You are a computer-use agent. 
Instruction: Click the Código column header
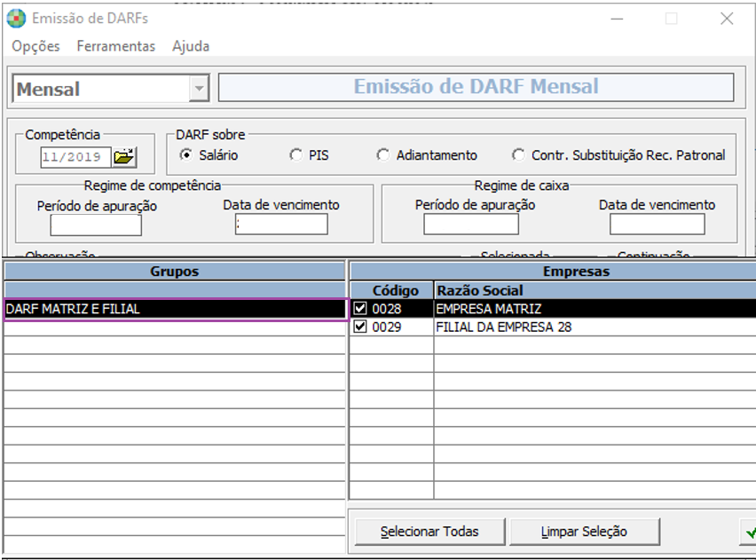(392, 290)
